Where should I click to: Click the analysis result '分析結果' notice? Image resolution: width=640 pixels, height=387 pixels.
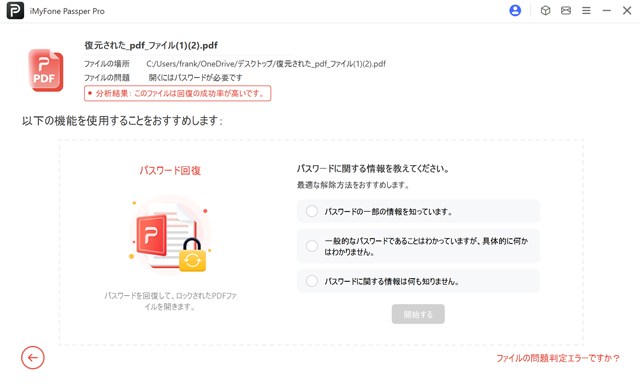click(x=178, y=93)
